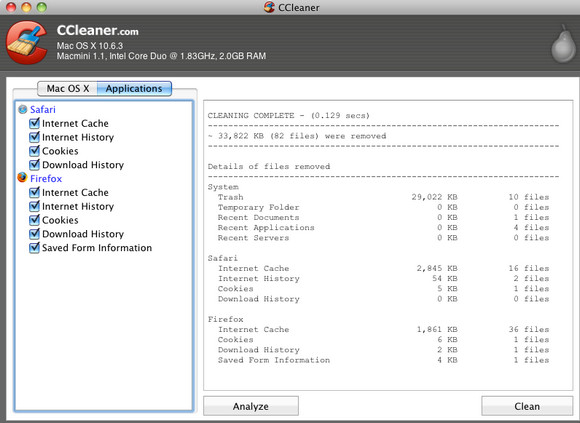Click the '54 KB' Safari history value
Screen dimensions: 580x423
pyautogui.click(x=445, y=278)
